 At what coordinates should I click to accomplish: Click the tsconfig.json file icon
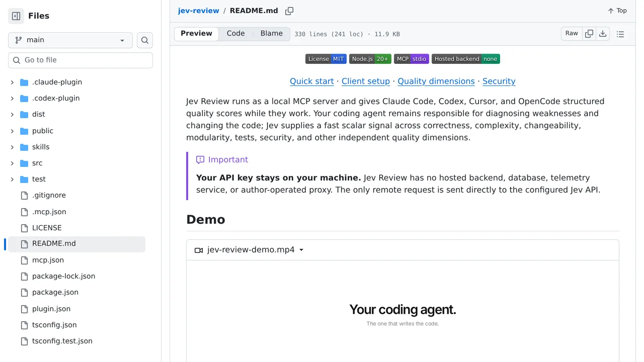[24, 325]
